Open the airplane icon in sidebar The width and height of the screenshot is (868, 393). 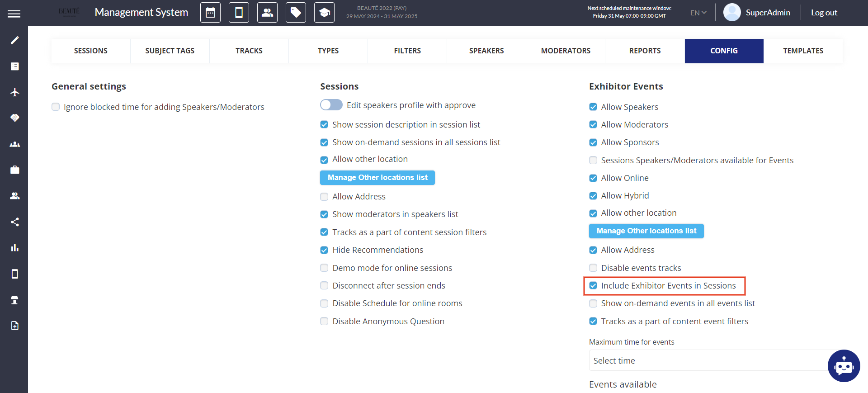(x=14, y=92)
